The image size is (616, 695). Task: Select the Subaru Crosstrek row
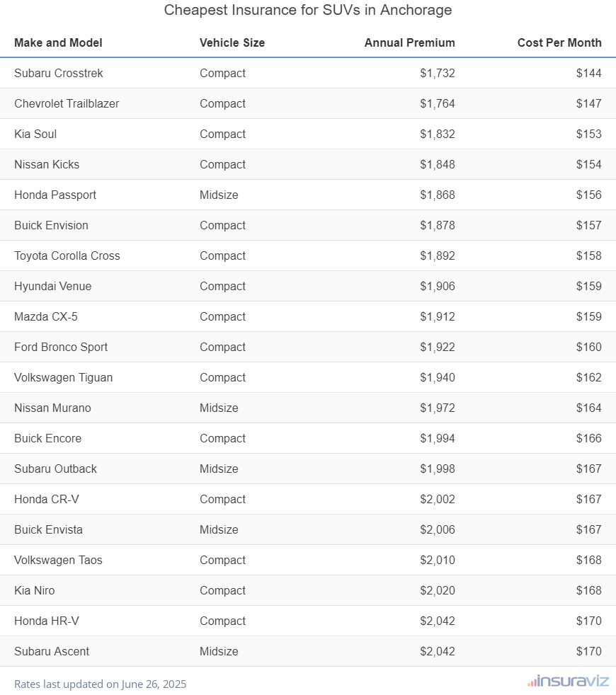point(59,73)
